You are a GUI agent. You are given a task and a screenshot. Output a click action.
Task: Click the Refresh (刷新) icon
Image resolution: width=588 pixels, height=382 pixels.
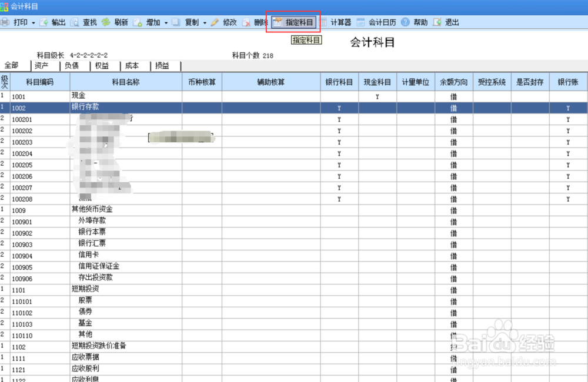pyautogui.click(x=106, y=22)
